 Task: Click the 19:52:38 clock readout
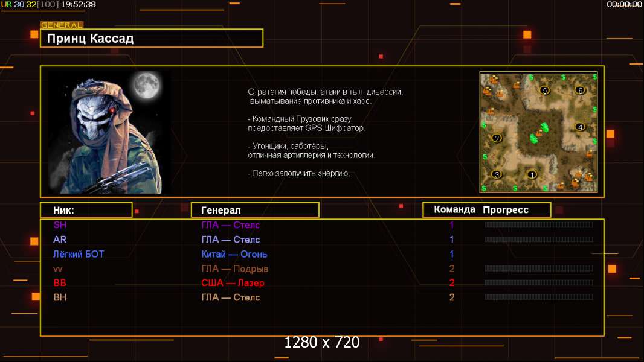coord(79,4)
